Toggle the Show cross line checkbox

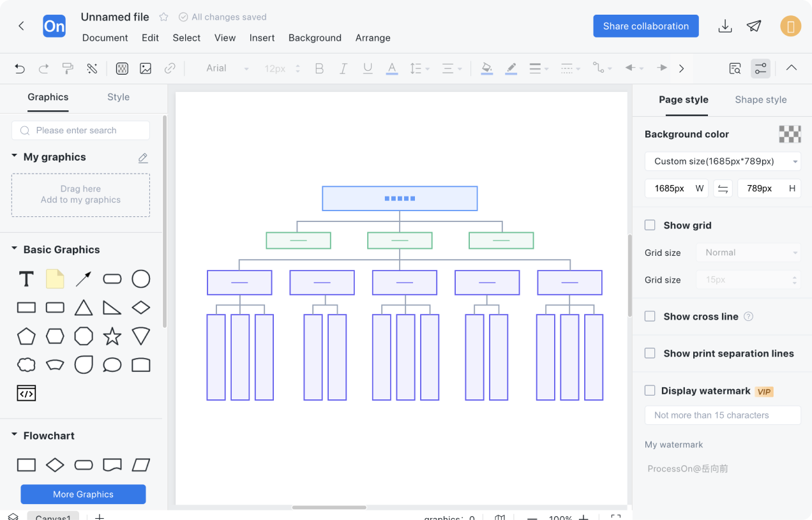pyautogui.click(x=650, y=316)
